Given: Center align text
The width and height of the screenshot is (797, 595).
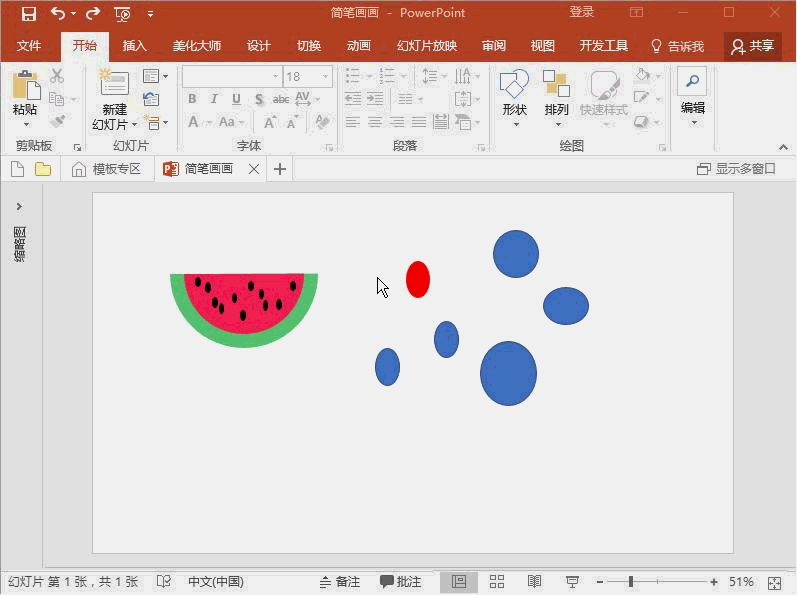Looking at the screenshot, I should pyautogui.click(x=375, y=122).
